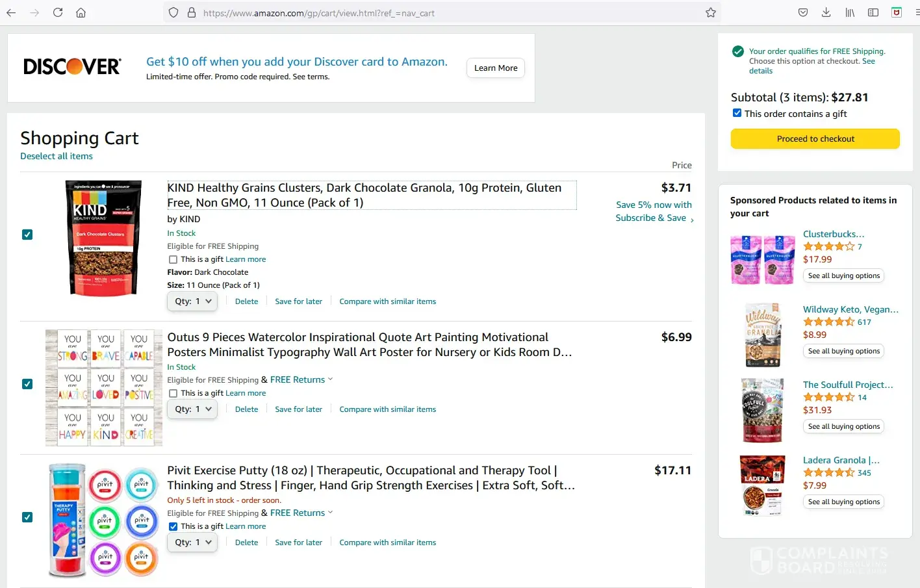Deselect the Pivit Exercise Putty item checkbox
The height and width of the screenshot is (588, 920).
click(x=27, y=517)
